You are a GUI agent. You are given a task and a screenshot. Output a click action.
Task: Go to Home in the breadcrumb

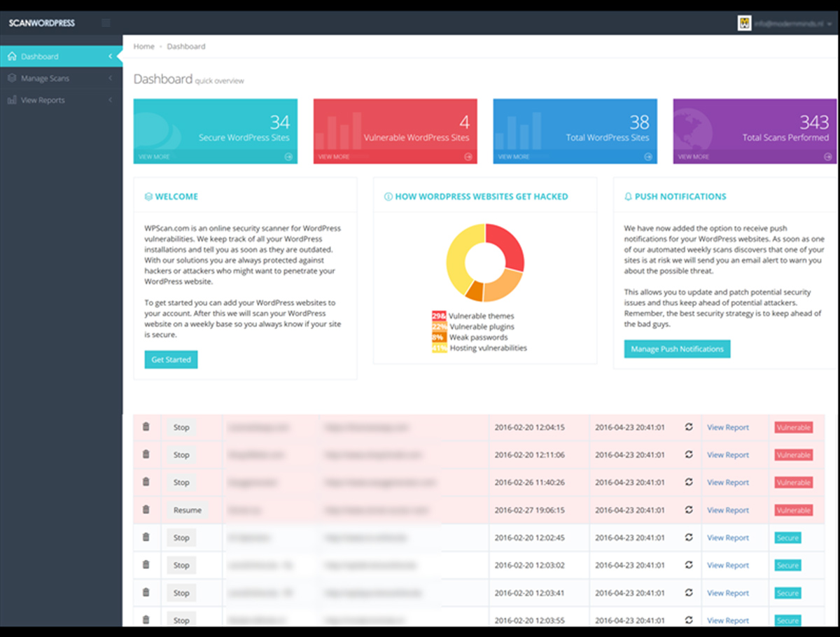point(143,46)
